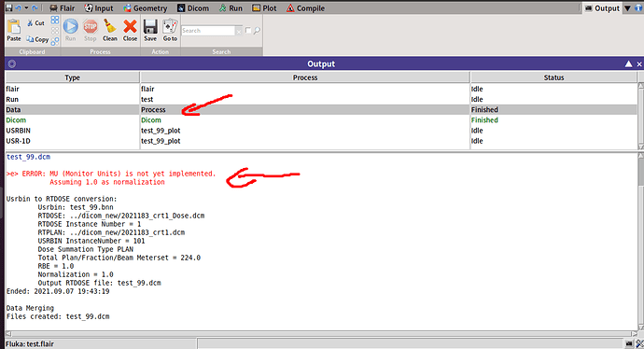Click the red X Close button

pos(130,30)
